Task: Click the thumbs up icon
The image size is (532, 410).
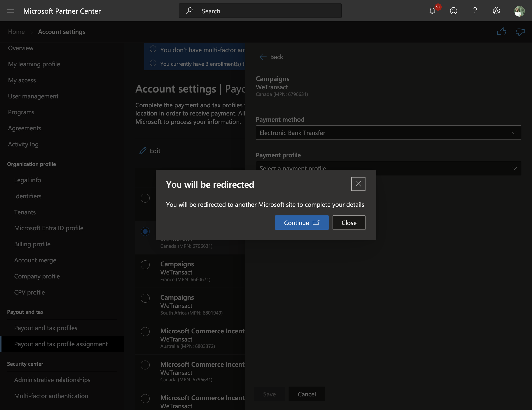Action: [x=502, y=32]
